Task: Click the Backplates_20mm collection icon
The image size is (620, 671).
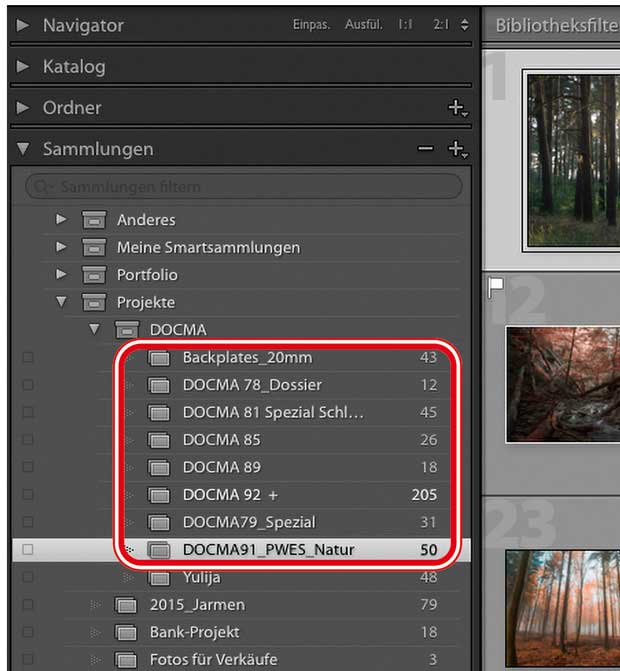Action: (159, 358)
